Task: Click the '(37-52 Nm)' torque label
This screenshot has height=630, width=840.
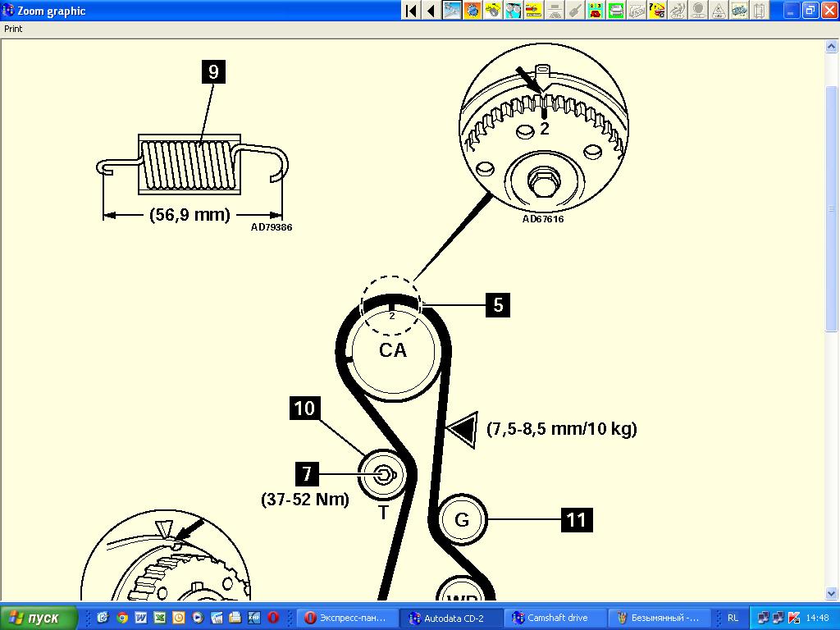Action: [x=305, y=500]
